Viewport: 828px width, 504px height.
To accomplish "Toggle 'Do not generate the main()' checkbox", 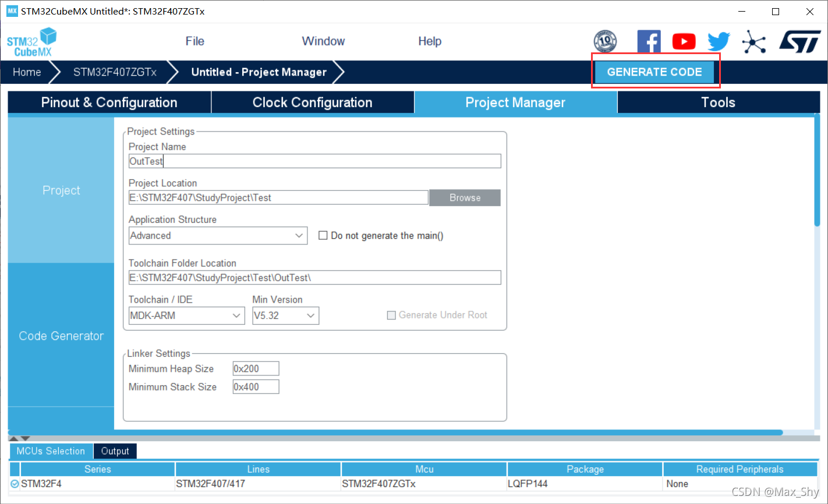I will pos(323,236).
